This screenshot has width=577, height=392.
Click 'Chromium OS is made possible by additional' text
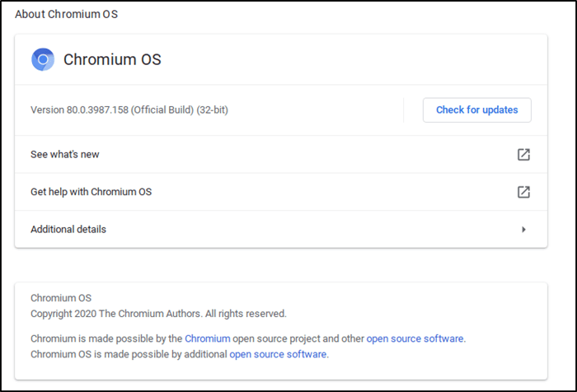tap(129, 354)
